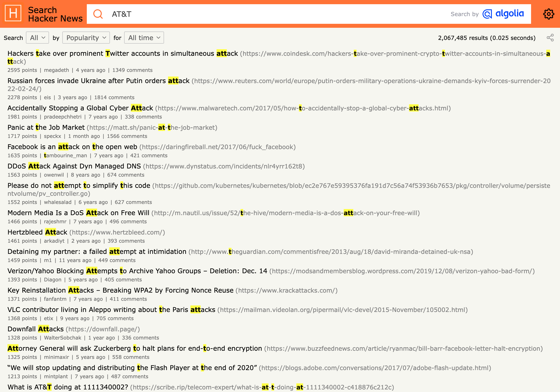Click the magnifying glass search icon
Viewport: 560px width, 392px height.
click(98, 14)
